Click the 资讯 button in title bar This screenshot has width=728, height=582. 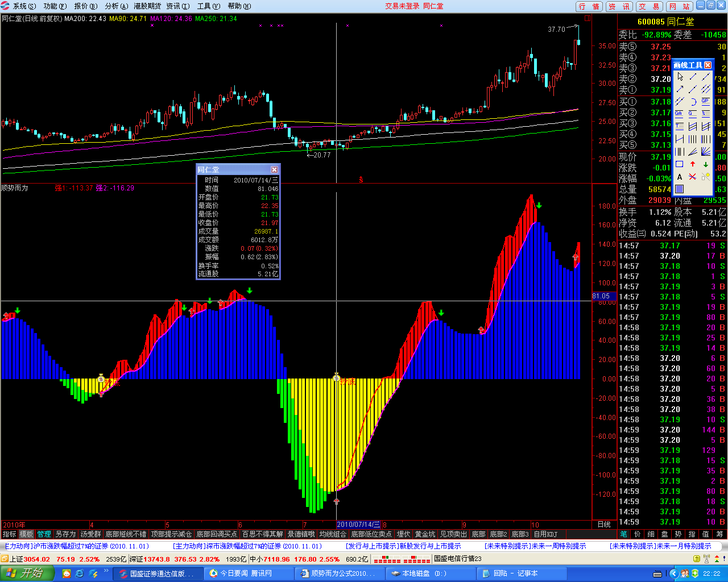619,6
